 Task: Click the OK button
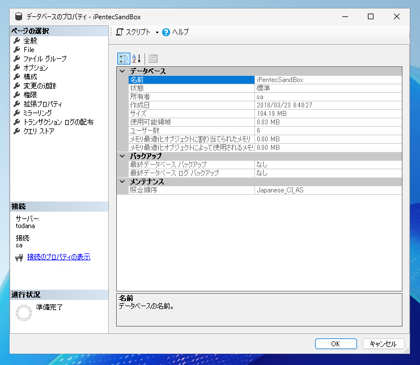click(x=336, y=344)
